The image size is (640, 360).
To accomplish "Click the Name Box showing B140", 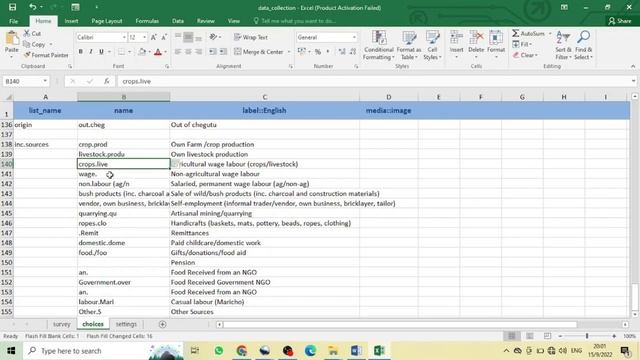I will coord(25,81).
